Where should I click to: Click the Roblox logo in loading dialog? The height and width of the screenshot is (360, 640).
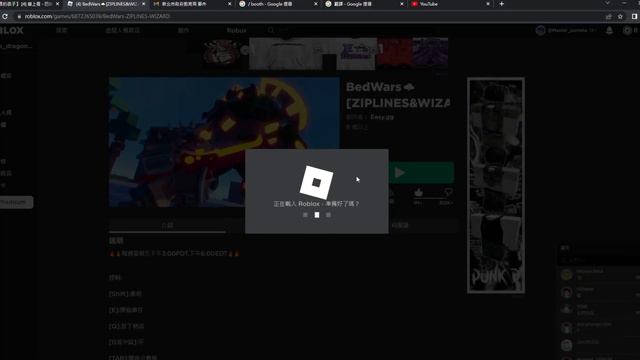(x=316, y=182)
